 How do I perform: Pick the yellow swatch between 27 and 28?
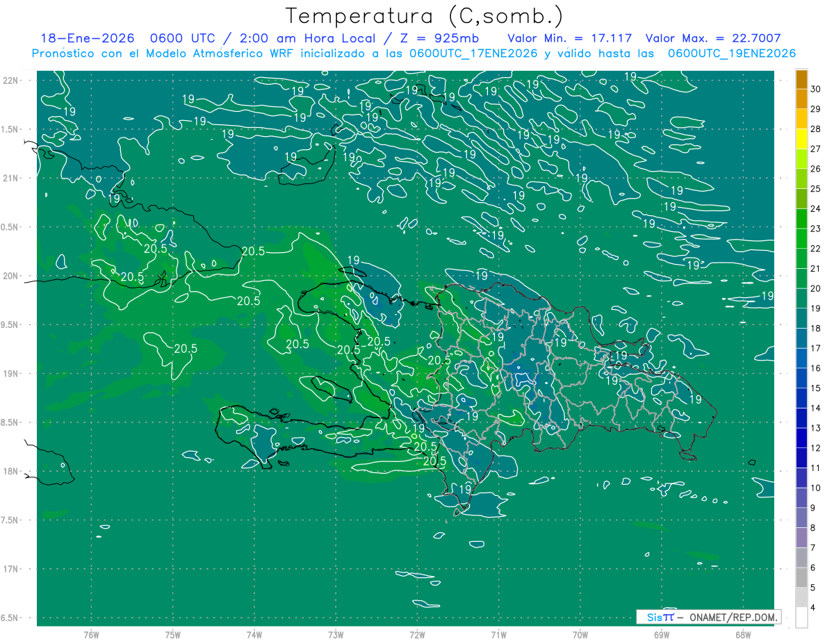tap(801, 139)
